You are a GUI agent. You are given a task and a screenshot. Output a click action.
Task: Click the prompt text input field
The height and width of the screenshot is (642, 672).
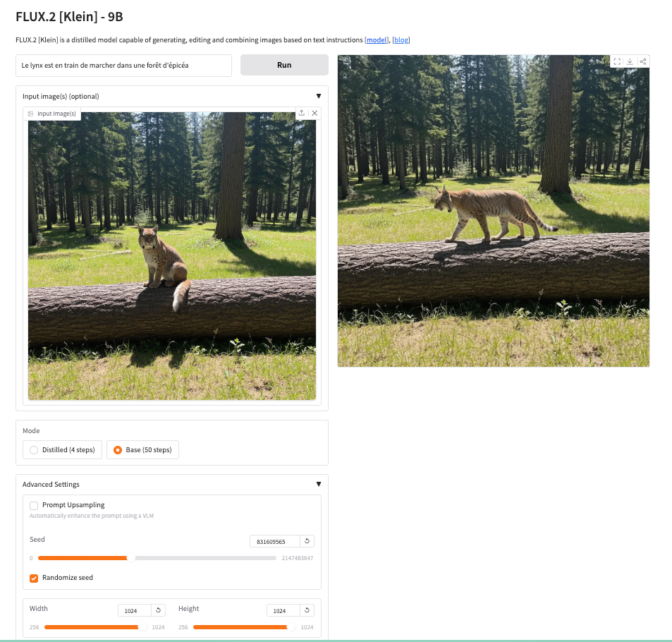tap(124, 66)
